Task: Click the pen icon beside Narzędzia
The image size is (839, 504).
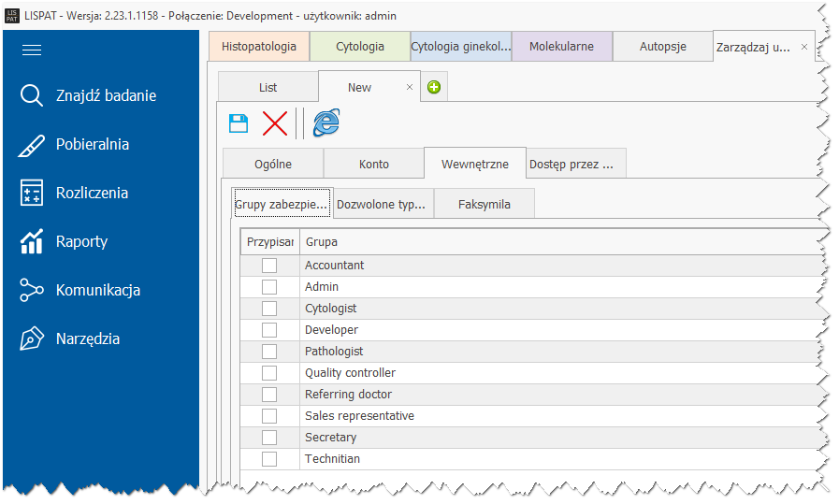Action: point(32,338)
